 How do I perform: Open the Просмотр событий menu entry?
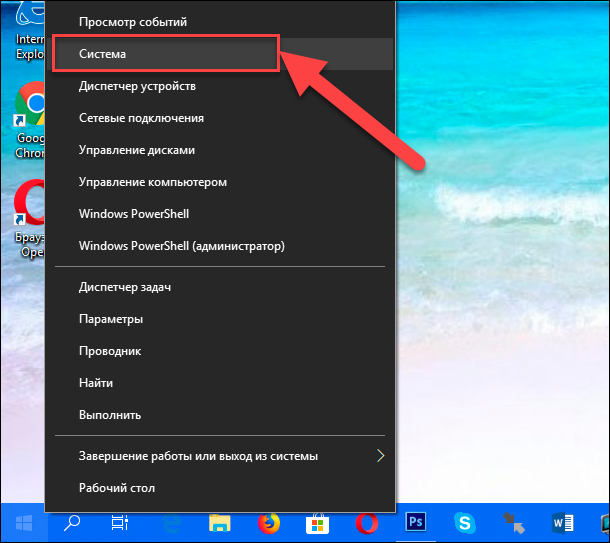[x=220, y=22]
